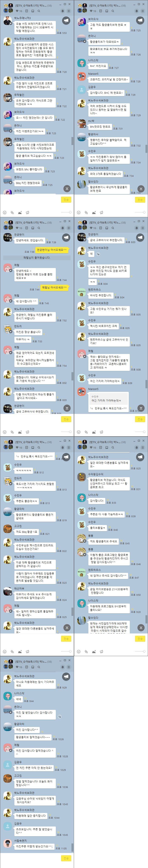Click small megaphone icon under 현재는 서킷걸린가격에 message
The image size is (148, 868).
click(101, 652)
